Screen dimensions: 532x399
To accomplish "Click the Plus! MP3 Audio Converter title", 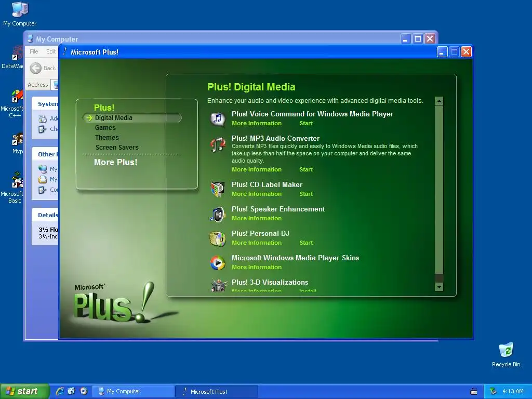I will tap(275, 138).
